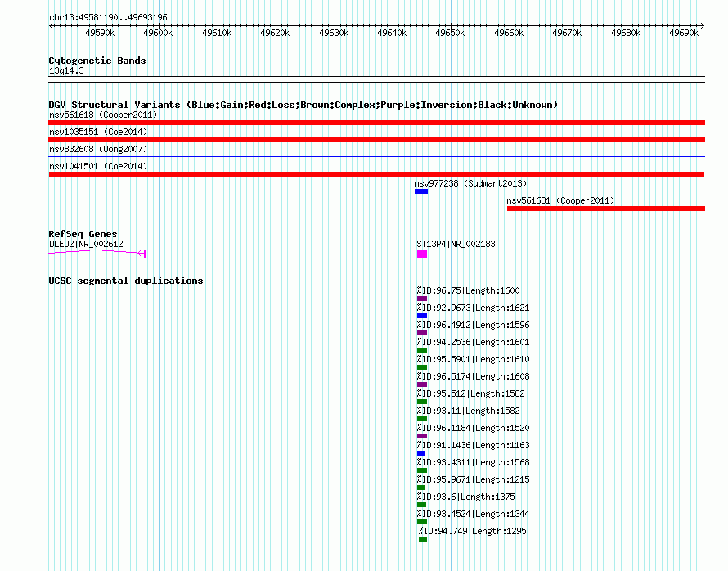Click the 13q14.3 band label

tap(66, 70)
